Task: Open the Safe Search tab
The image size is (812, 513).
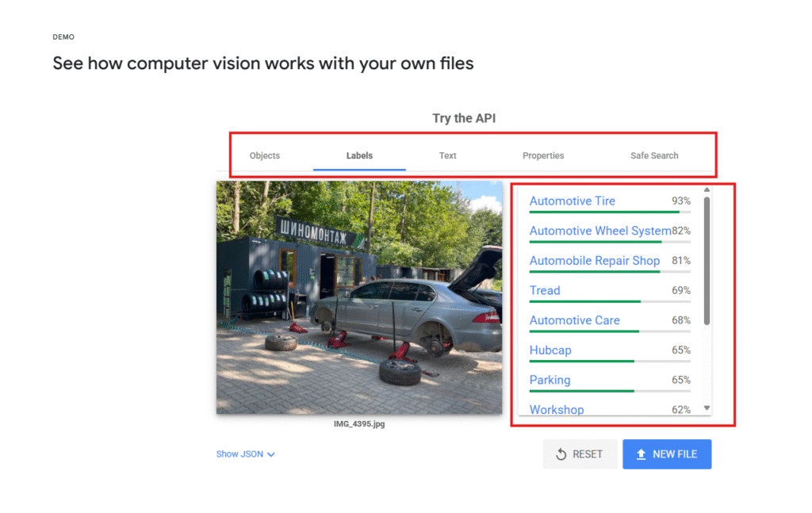Action: (654, 155)
